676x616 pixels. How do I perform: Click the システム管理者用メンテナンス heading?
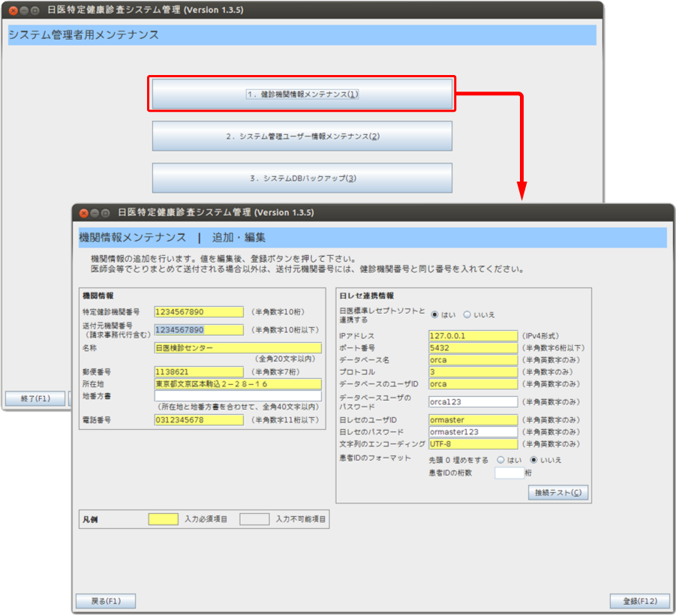83,35
